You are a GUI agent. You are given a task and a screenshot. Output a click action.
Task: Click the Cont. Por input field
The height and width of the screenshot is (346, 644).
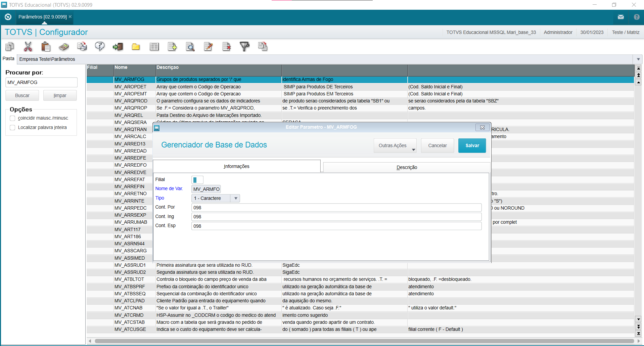point(336,208)
